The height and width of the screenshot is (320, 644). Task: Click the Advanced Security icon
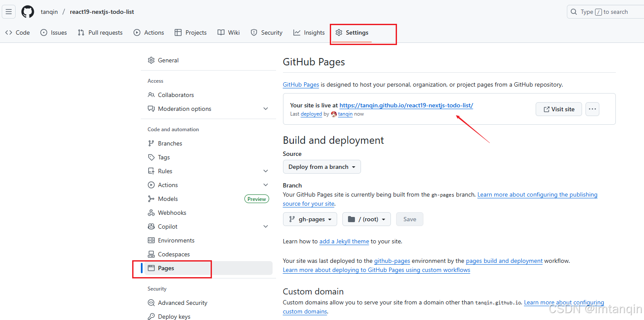(151, 303)
